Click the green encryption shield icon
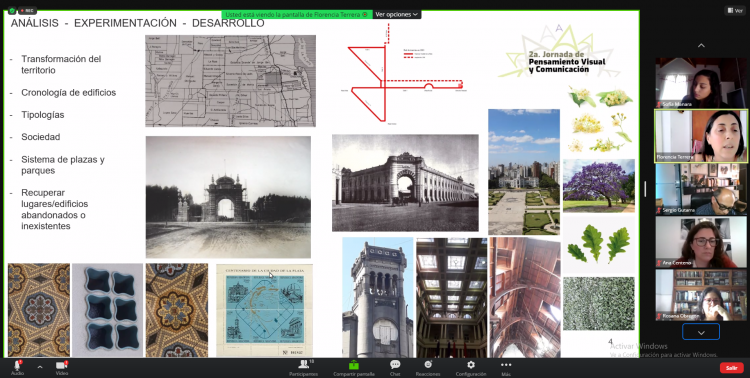750x378 pixels. click(x=12, y=10)
